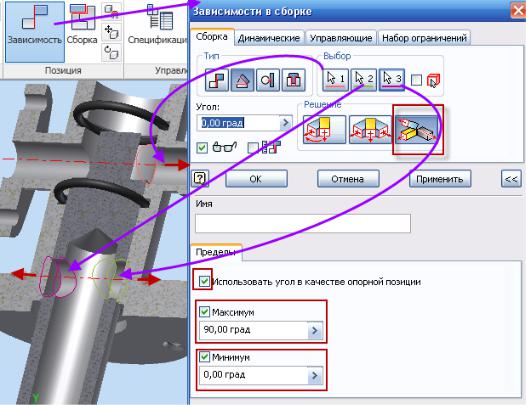This screenshot has height=405, width=526.
Task: Select the undirected angle solution
Action: click(371, 130)
